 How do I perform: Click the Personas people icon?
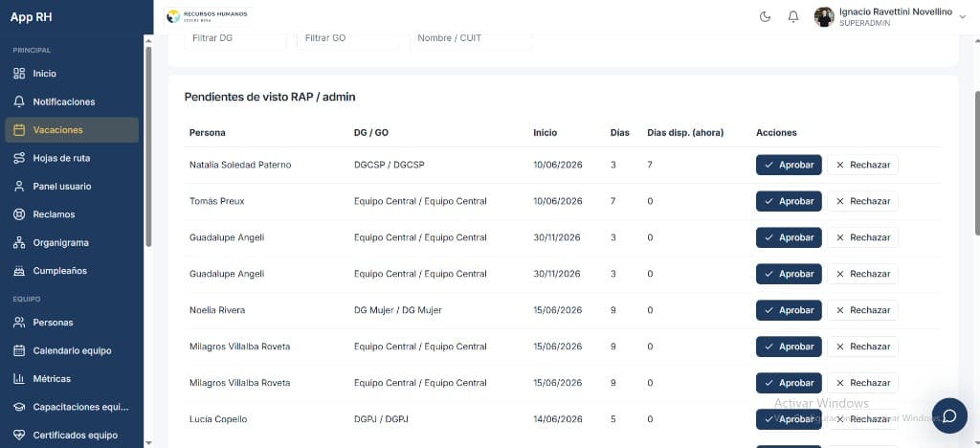(19, 323)
